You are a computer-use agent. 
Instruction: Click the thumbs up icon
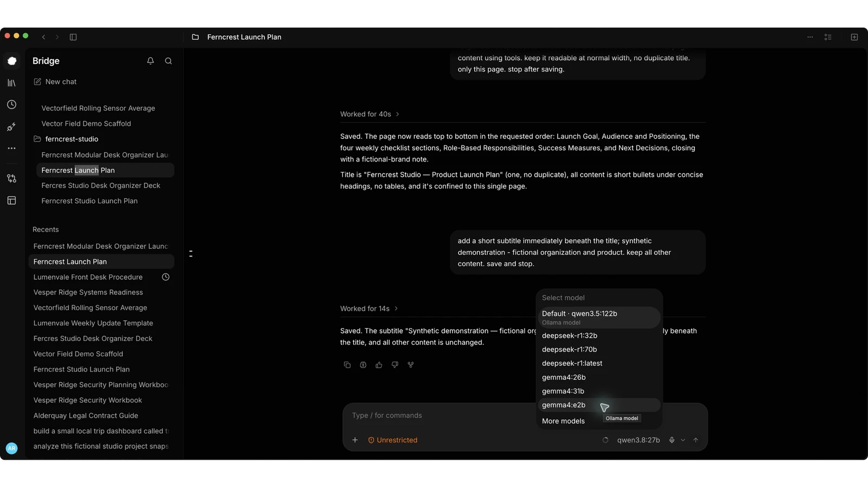click(379, 365)
